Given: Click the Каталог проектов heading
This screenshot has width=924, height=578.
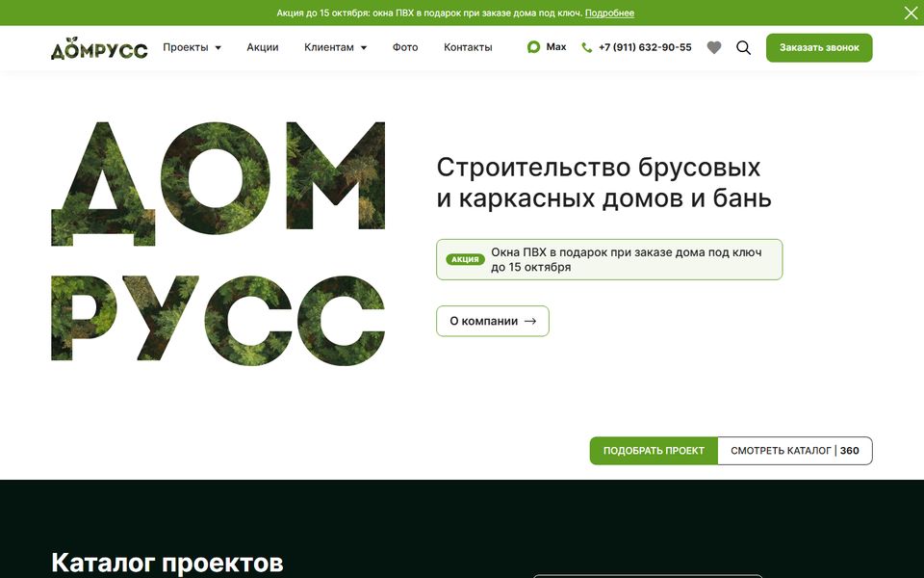Looking at the screenshot, I should click(x=167, y=563).
